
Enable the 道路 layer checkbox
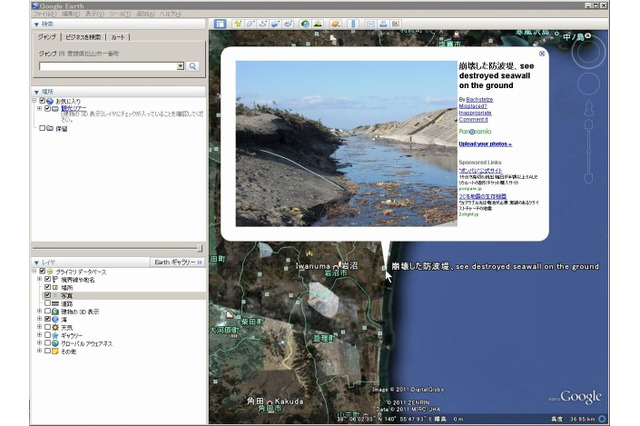[x=47, y=305]
